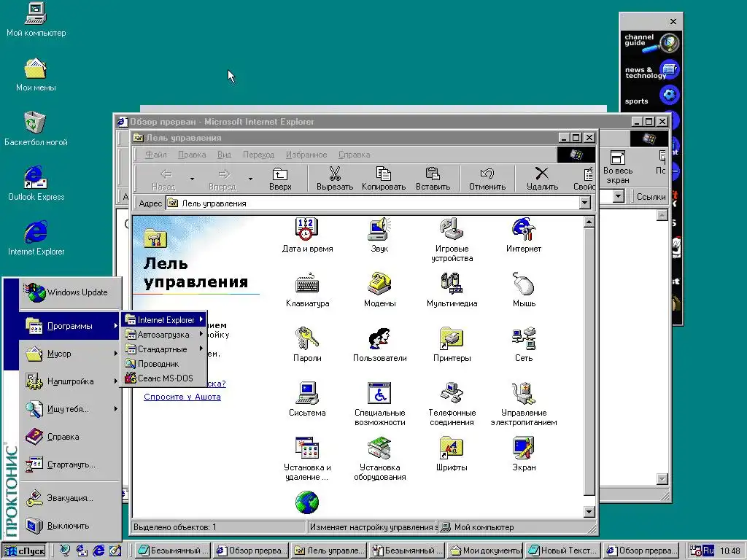Screen dimensions: 747x560
Task: Select Проводник from programs submenu
Action: [164, 364]
